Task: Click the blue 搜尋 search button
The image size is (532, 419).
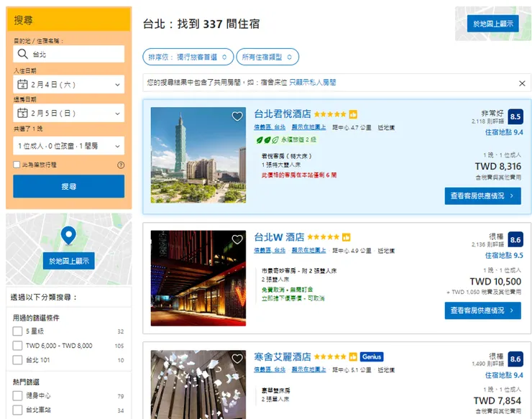Action: click(68, 186)
